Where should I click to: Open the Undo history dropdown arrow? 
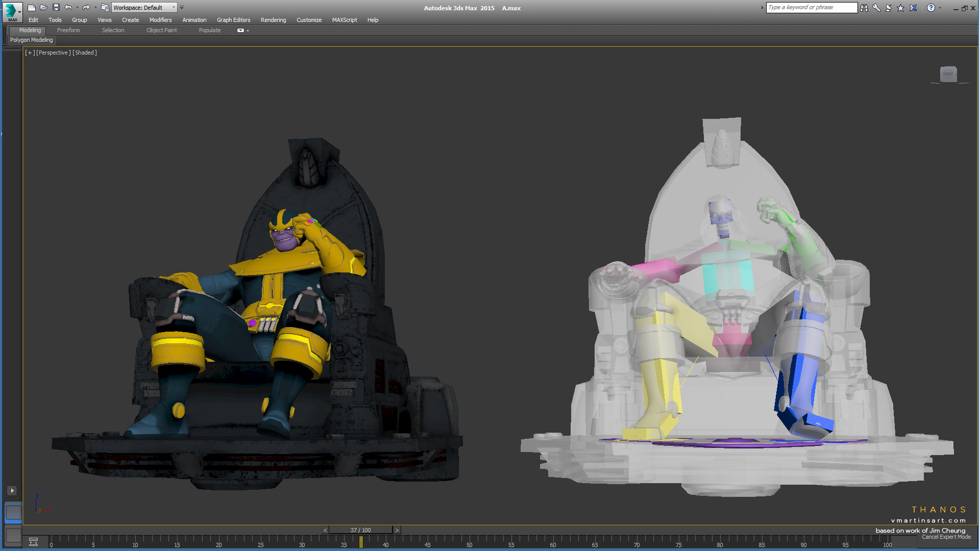click(77, 8)
